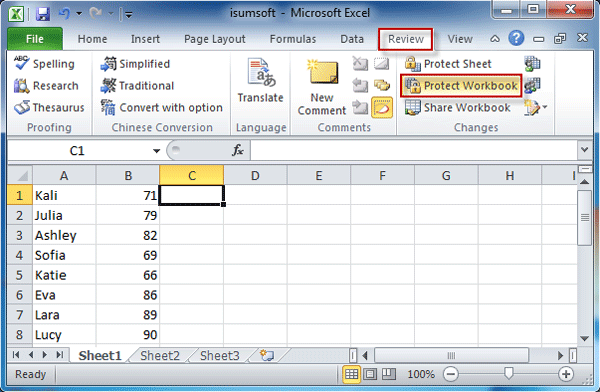Convert to Simplified Chinese
This screenshot has height=392, width=600.
(x=135, y=64)
